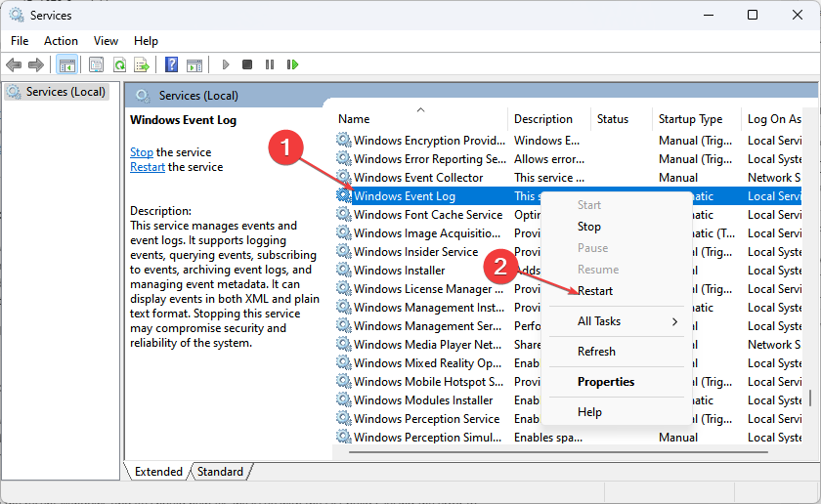Screen dimensions: 821x504
Task: Click the Export List toolbar icon
Action: (x=142, y=64)
